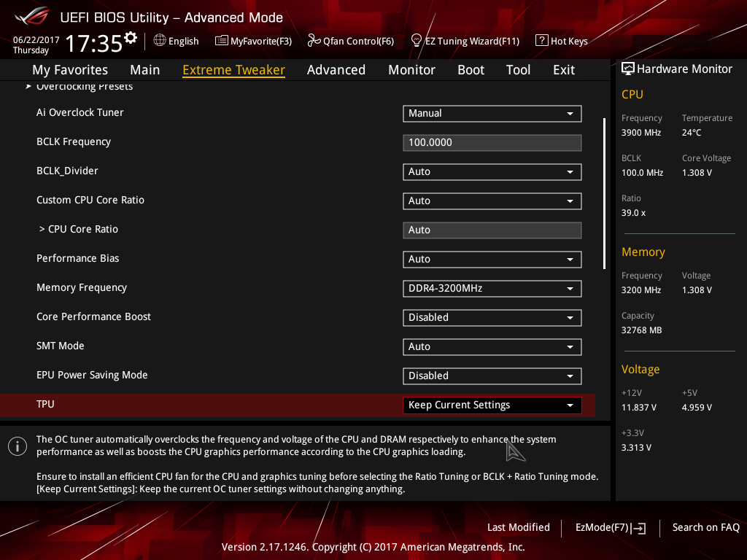Image resolution: width=747 pixels, height=560 pixels.
Task: Click the ROG logo
Action: click(32, 16)
